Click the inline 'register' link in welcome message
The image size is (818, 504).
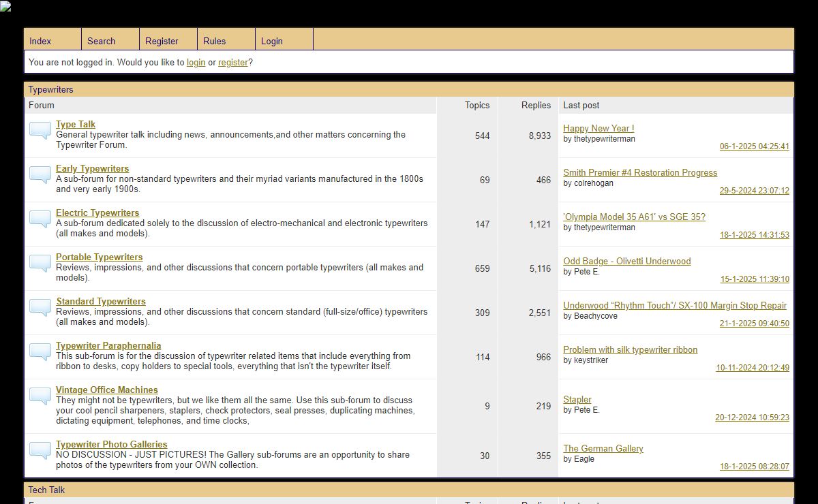coord(233,62)
